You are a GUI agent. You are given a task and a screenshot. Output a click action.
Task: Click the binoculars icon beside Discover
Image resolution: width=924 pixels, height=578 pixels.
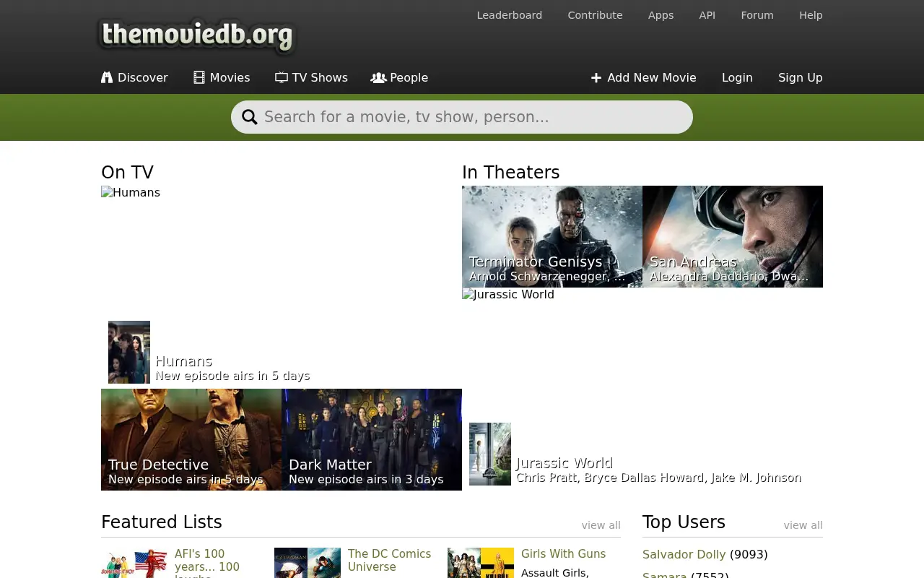point(107,77)
